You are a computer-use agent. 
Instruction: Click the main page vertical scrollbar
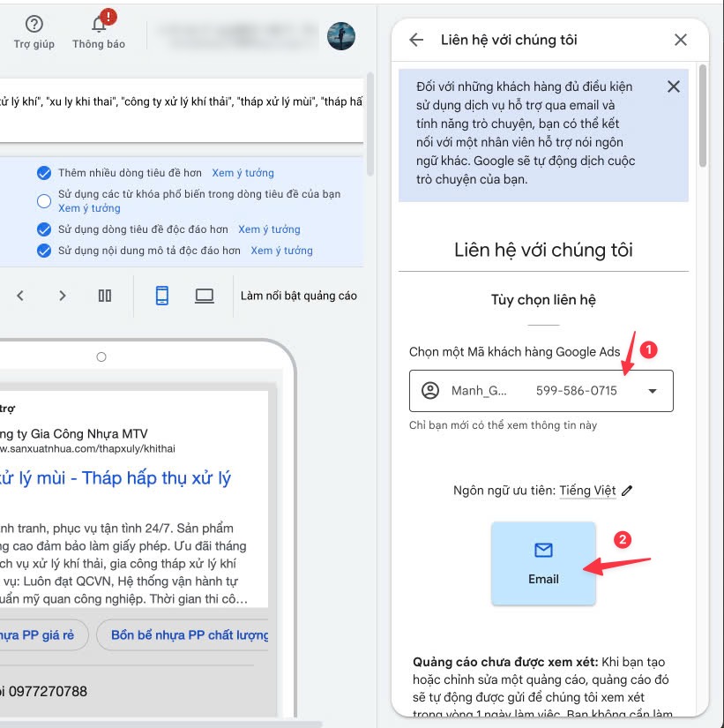click(369, 124)
